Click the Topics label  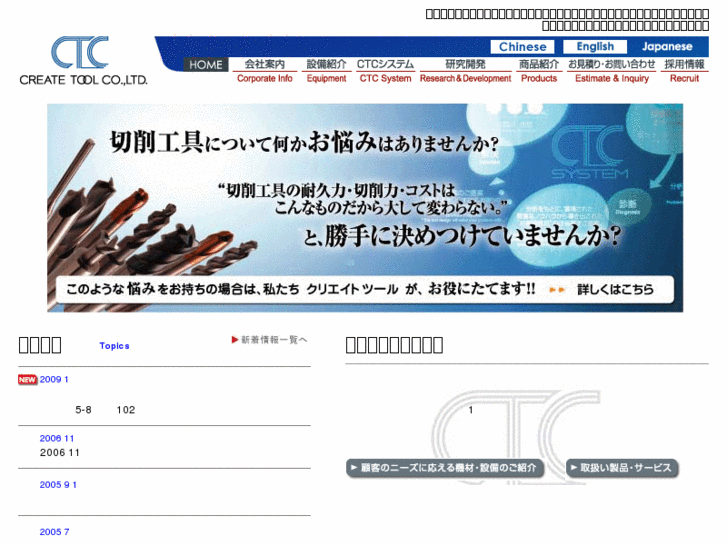tap(114, 346)
